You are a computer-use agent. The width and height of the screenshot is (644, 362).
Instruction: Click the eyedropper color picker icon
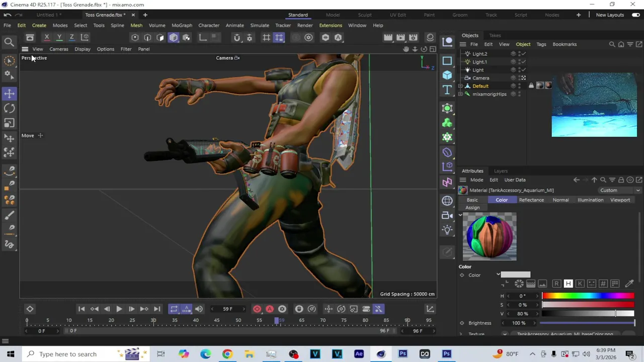[x=629, y=284]
